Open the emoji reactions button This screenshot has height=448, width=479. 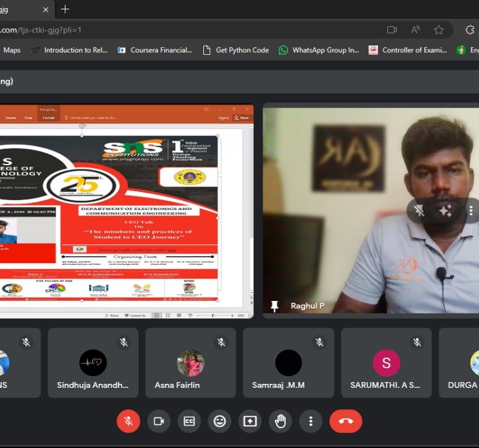[x=220, y=421]
